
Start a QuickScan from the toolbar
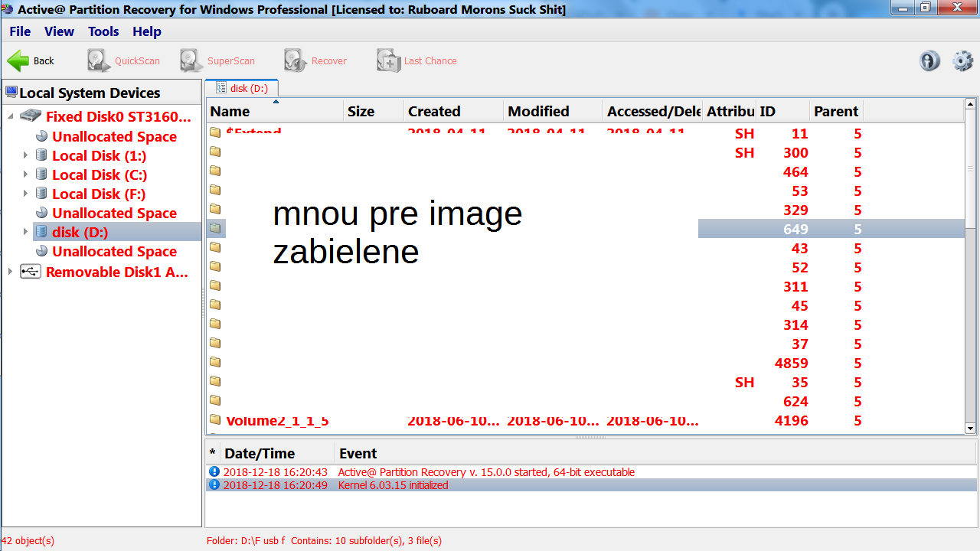pos(123,61)
